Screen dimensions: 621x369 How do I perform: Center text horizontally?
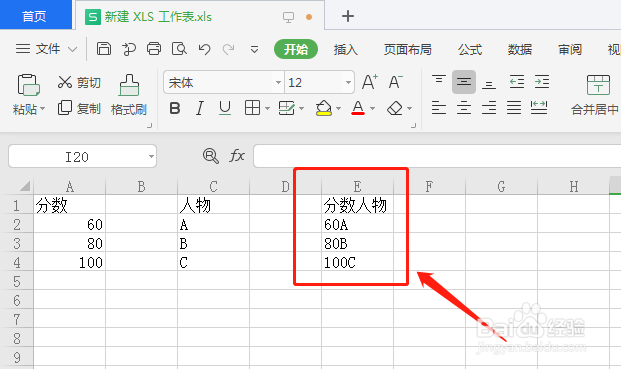pos(464,107)
